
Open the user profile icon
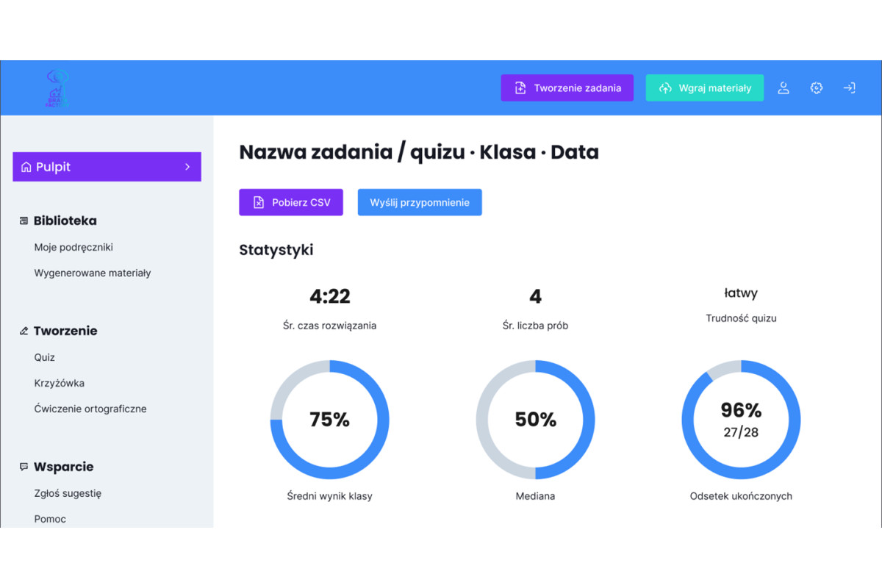click(x=784, y=87)
